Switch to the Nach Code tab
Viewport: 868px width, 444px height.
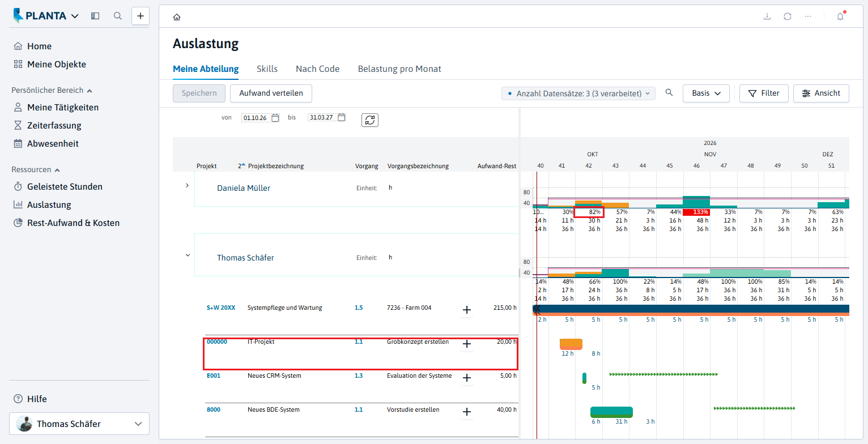click(x=318, y=69)
